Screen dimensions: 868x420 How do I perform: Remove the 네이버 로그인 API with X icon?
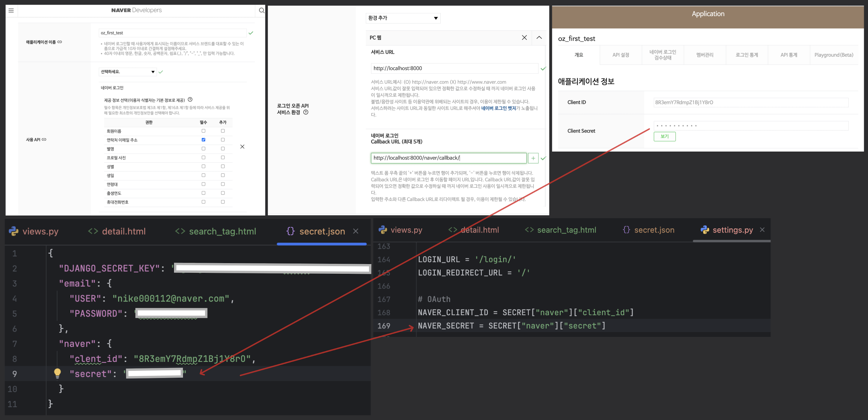242,147
